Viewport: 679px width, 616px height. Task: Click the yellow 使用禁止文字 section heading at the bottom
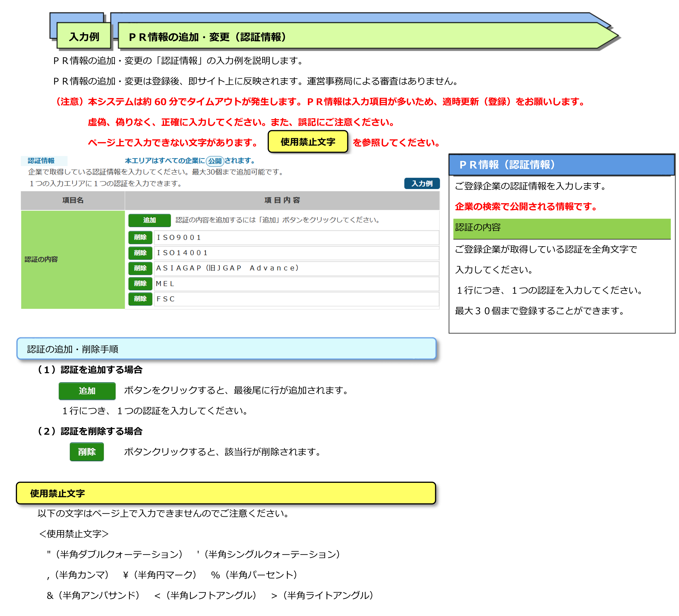[226, 493]
